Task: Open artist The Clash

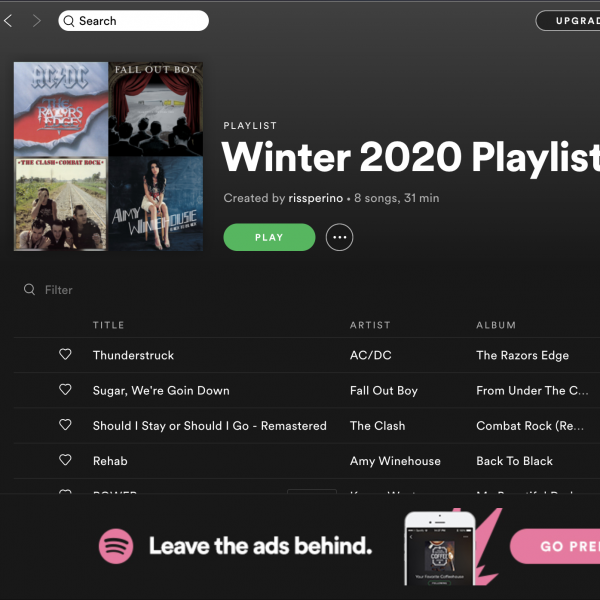Action: (x=377, y=426)
